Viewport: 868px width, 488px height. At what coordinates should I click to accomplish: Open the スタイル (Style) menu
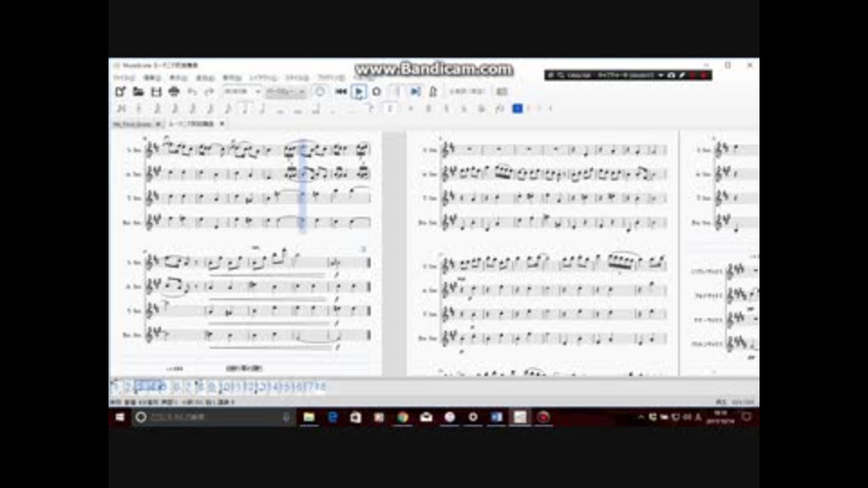(297, 78)
